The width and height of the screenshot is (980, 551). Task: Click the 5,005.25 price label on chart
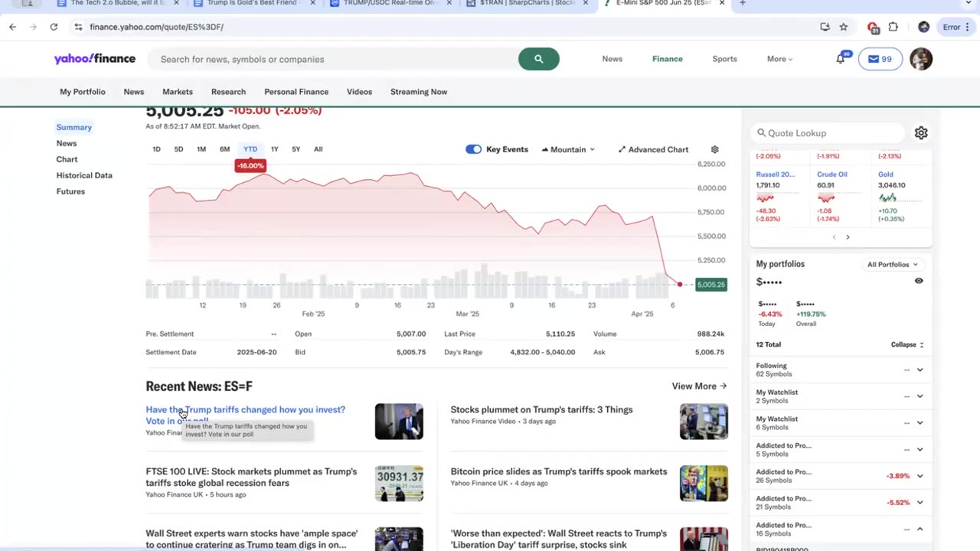(711, 285)
